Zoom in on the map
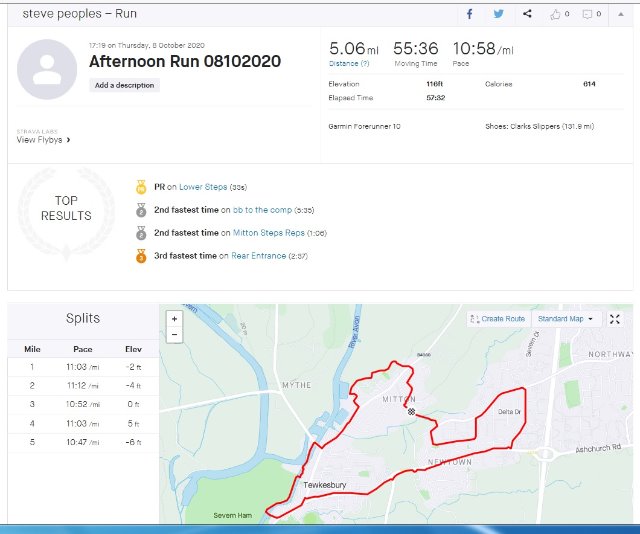 (175, 319)
